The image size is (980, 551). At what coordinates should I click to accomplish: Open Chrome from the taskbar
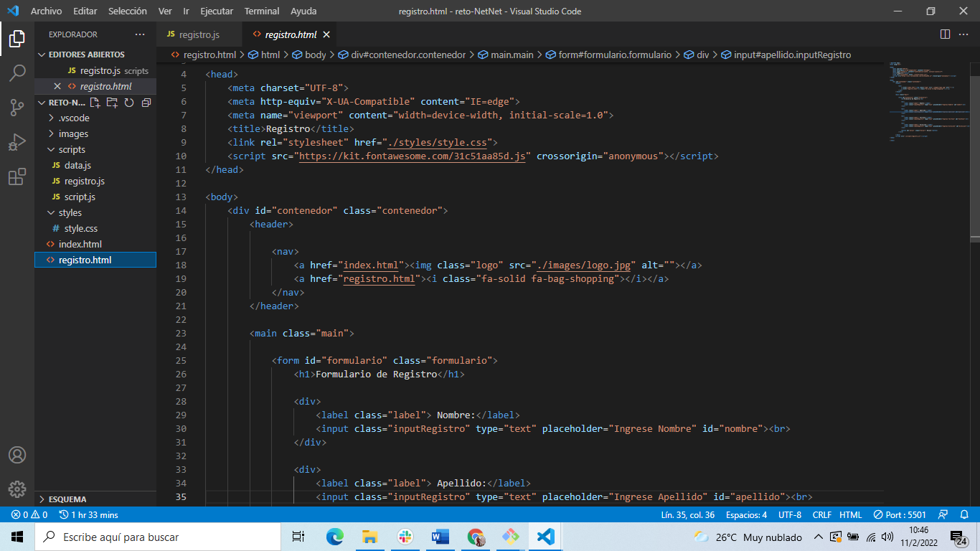coord(476,537)
